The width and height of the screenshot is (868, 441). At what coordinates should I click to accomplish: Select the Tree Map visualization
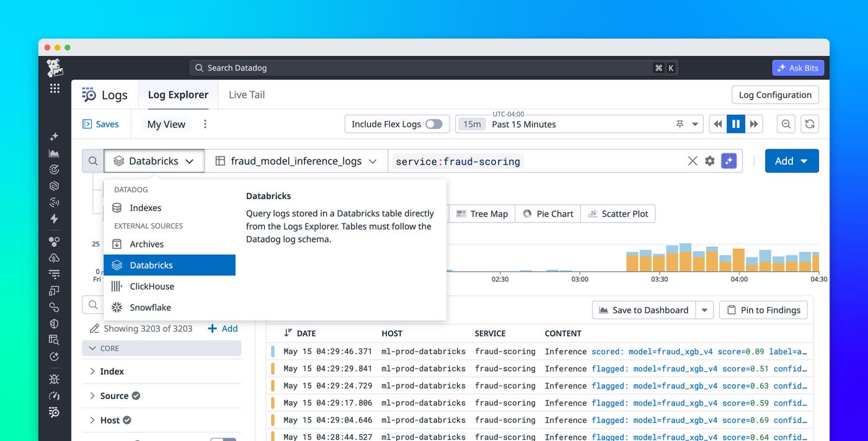click(x=482, y=214)
